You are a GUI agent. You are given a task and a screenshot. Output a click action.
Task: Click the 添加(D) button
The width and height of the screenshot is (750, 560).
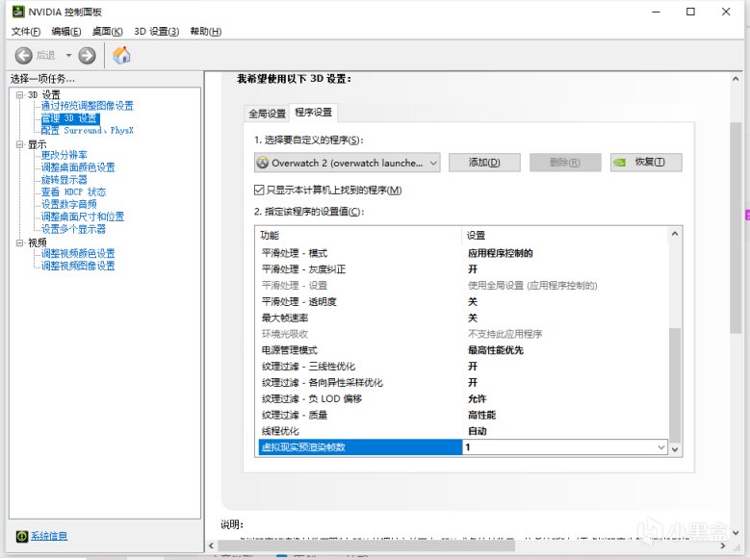pyautogui.click(x=484, y=163)
